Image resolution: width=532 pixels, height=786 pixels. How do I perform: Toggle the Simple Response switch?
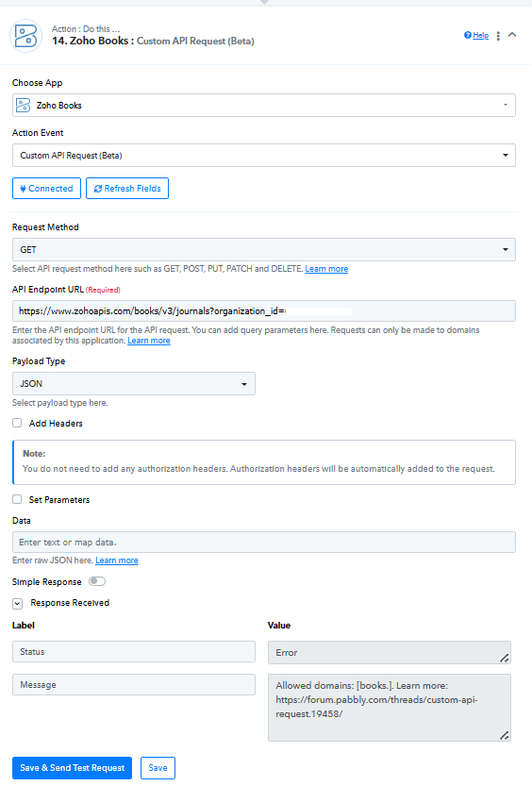coord(96,581)
